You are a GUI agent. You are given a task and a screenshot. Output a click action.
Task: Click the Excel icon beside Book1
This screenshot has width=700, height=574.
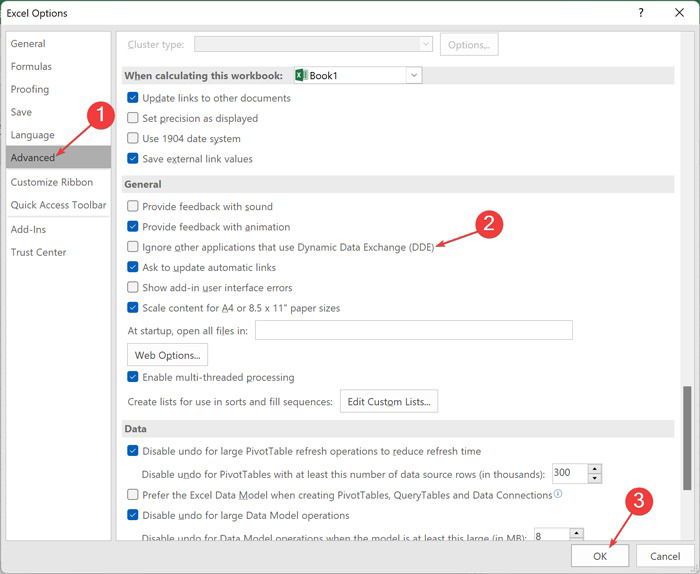click(x=301, y=75)
